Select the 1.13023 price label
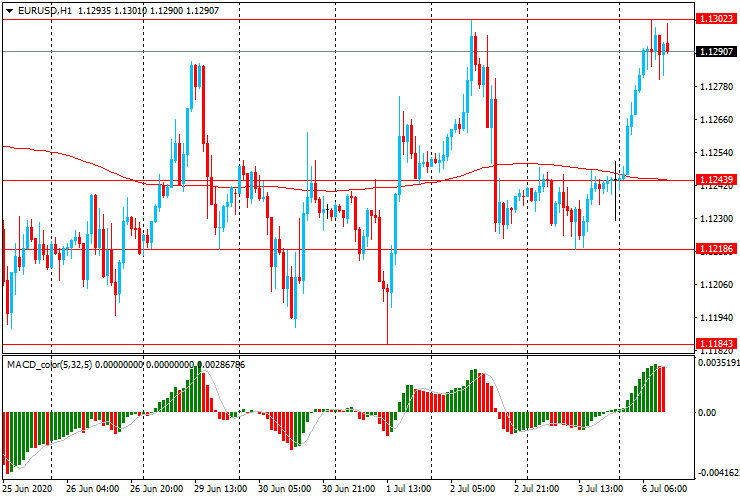Viewport: 740px width, 500px height. [x=714, y=19]
